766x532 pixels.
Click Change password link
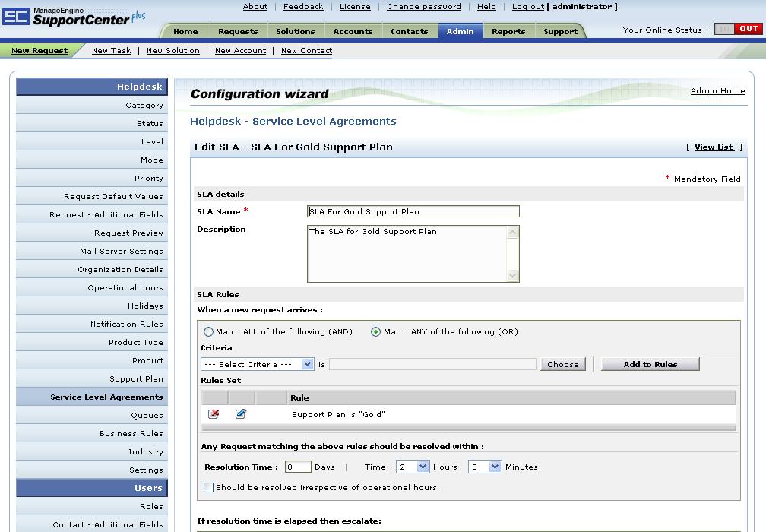click(x=424, y=6)
